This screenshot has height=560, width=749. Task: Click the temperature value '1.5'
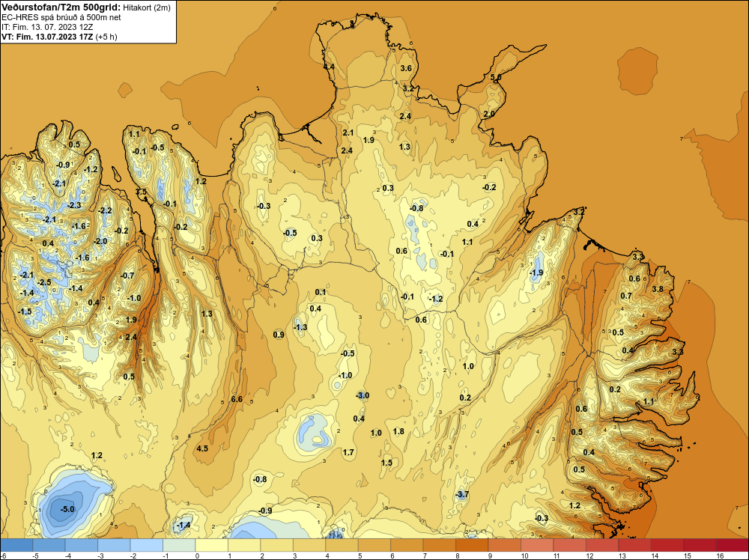386,463
